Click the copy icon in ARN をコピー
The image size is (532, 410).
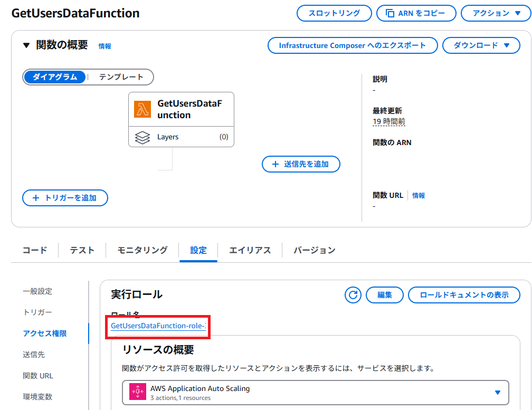pos(390,13)
